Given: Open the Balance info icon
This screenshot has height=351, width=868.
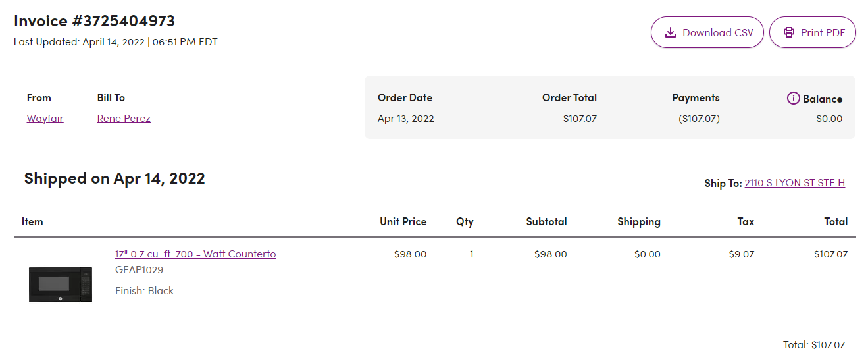Looking at the screenshot, I should [x=794, y=98].
